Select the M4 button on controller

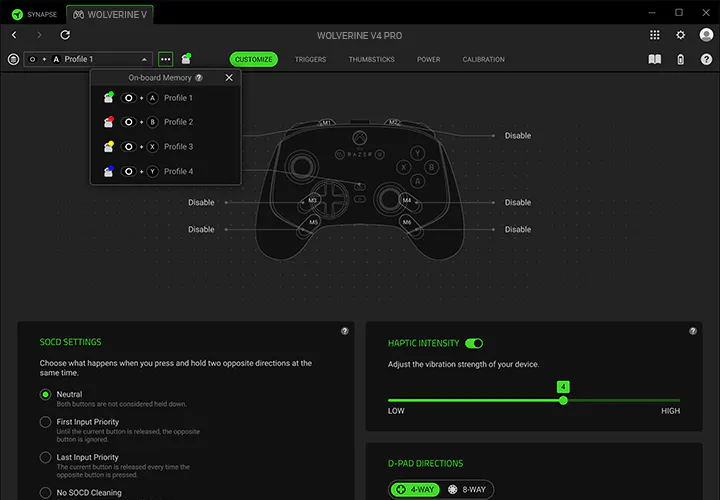point(407,200)
